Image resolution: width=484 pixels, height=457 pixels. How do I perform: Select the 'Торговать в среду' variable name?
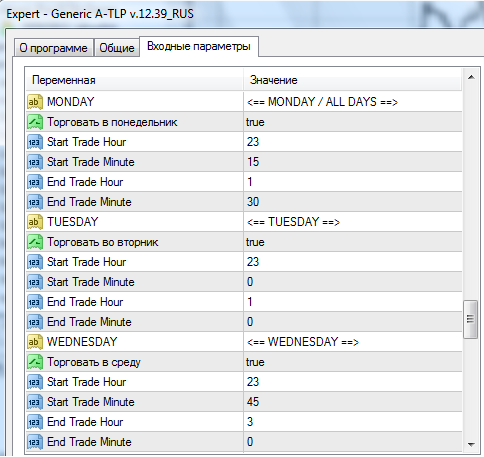click(94, 362)
